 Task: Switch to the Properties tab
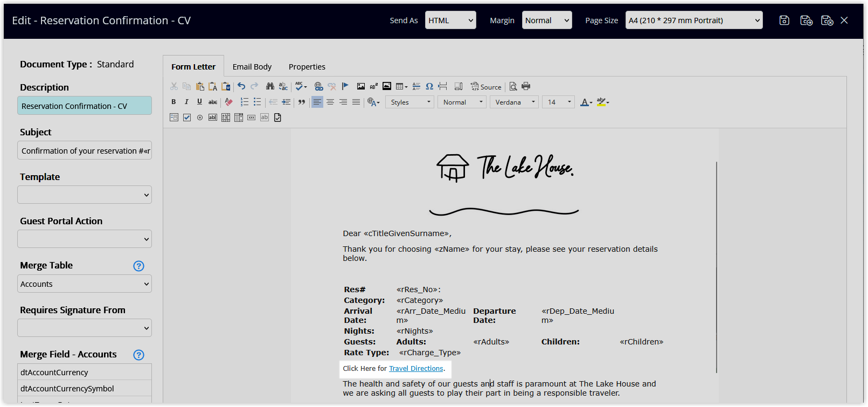(307, 67)
